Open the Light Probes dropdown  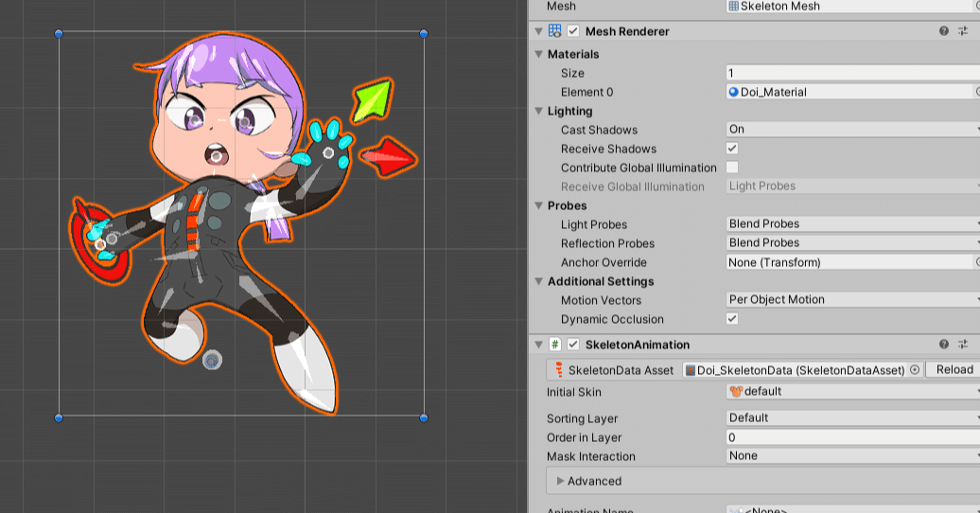(x=852, y=223)
